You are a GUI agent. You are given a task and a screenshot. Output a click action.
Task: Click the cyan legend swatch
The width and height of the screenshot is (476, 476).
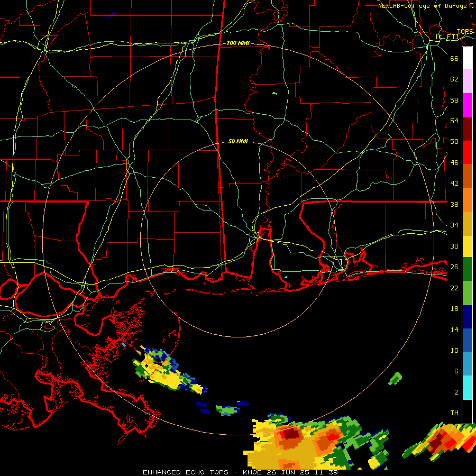pos(467,388)
